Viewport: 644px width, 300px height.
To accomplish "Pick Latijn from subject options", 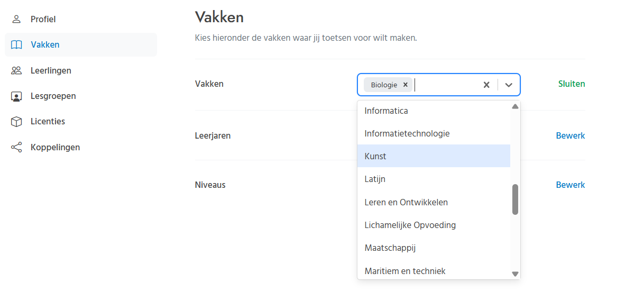I will pyautogui.click(x=375, y=179).
